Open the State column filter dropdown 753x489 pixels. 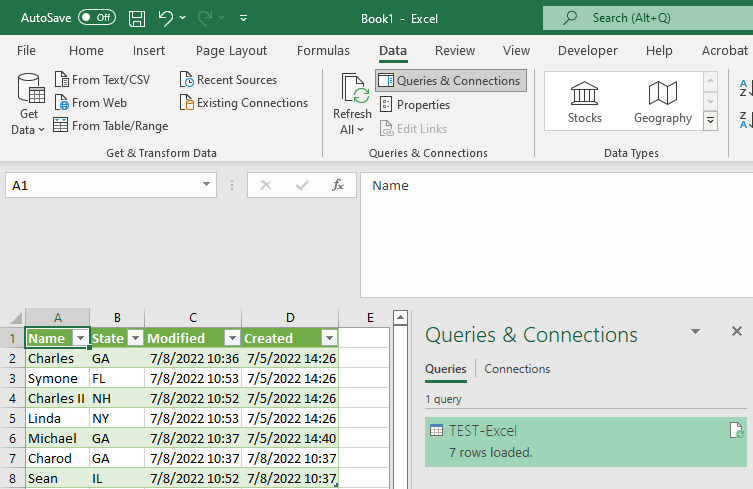135,338
